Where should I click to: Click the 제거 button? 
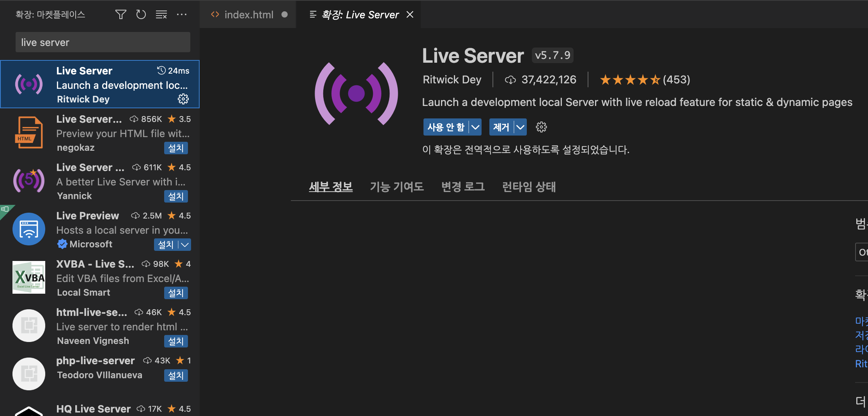point(501,127)
